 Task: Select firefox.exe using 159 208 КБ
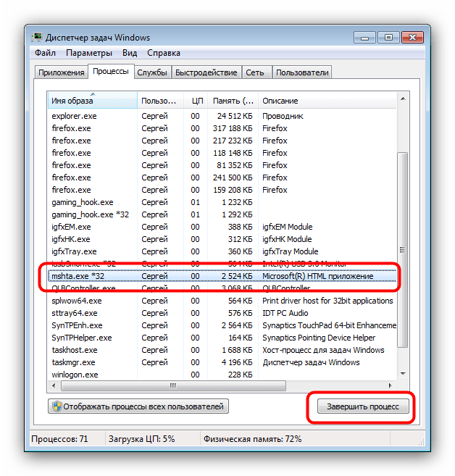(x=222, y=190)
